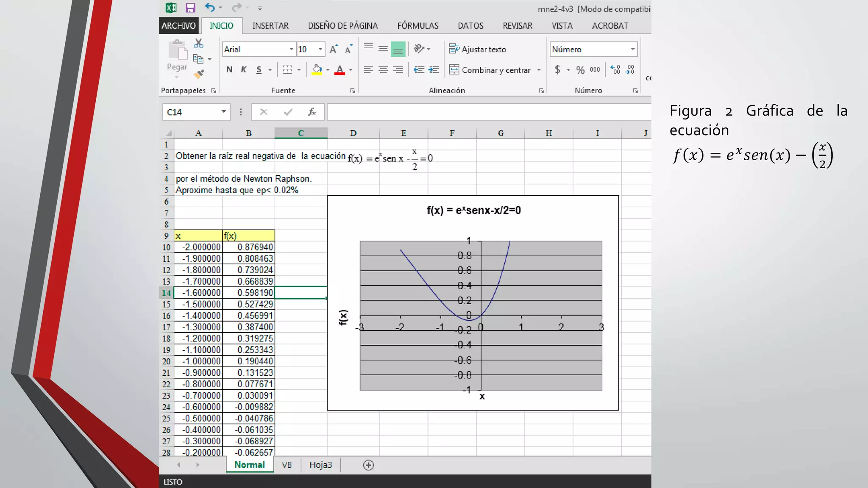Toggle bold with the N button
The image size is (868, 488).
click(229, 69)
